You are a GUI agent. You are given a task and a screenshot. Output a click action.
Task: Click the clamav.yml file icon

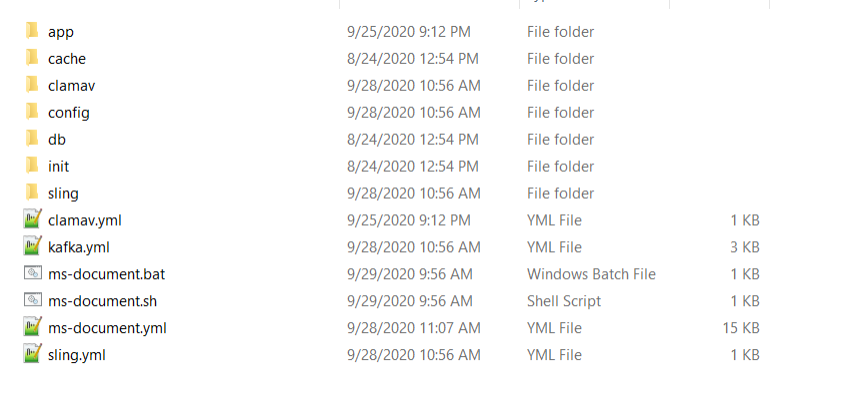point(32,220)
